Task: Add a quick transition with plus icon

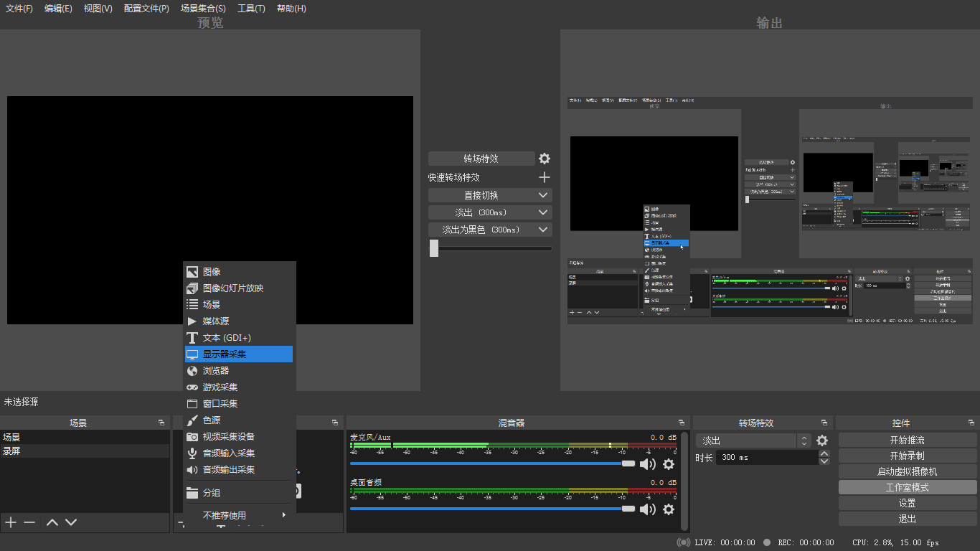Action: pyautogui.click(x=545, y=177)
